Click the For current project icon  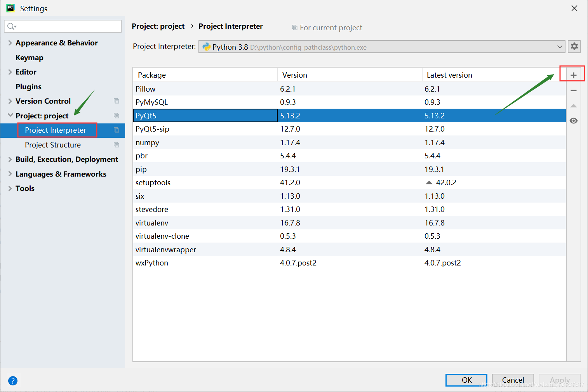tap(295, 28)
